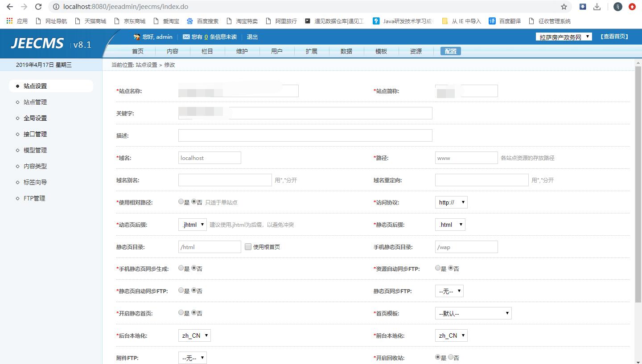Click the Chrome apps grid icon
Image resolution: width=642 pixels, height=364 pixels.
coord(10,21)
